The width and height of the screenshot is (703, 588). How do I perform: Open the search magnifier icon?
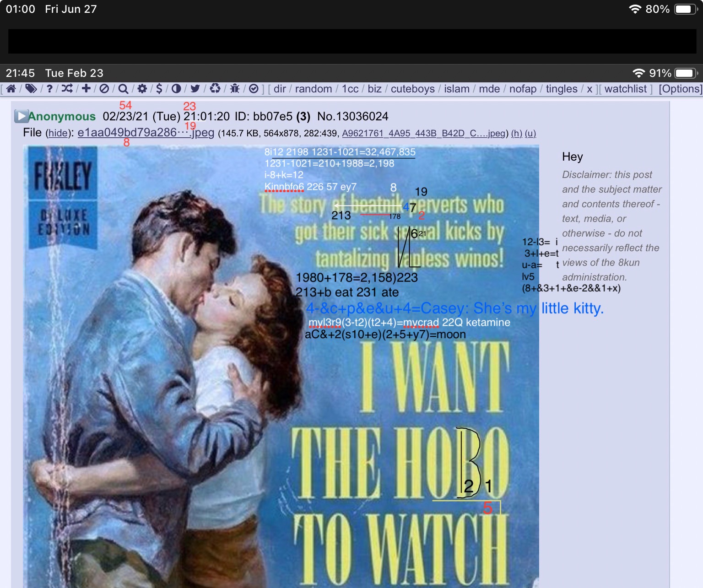pyautogui.click(x=123, y=89)
